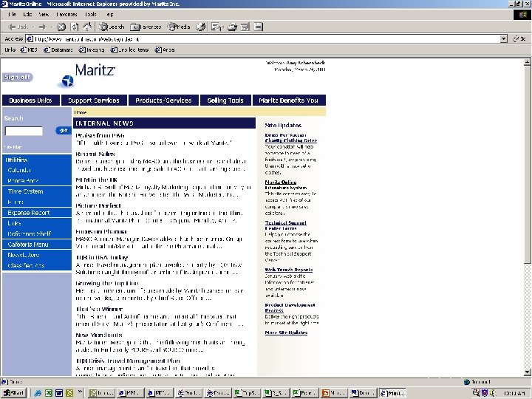532x399 pixels.
Task: Open the View menu
Action: pos(44,14)
